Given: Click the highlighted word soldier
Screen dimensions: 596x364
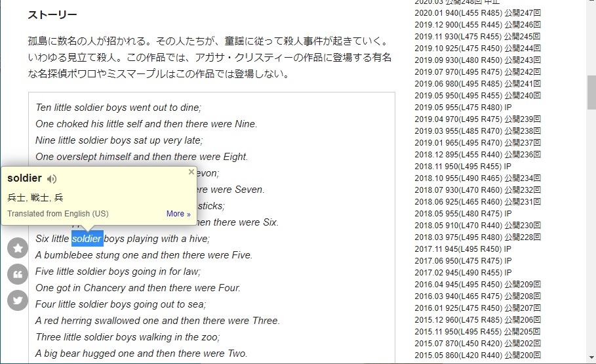Looking at the screenshot, I should click(87, 239).
